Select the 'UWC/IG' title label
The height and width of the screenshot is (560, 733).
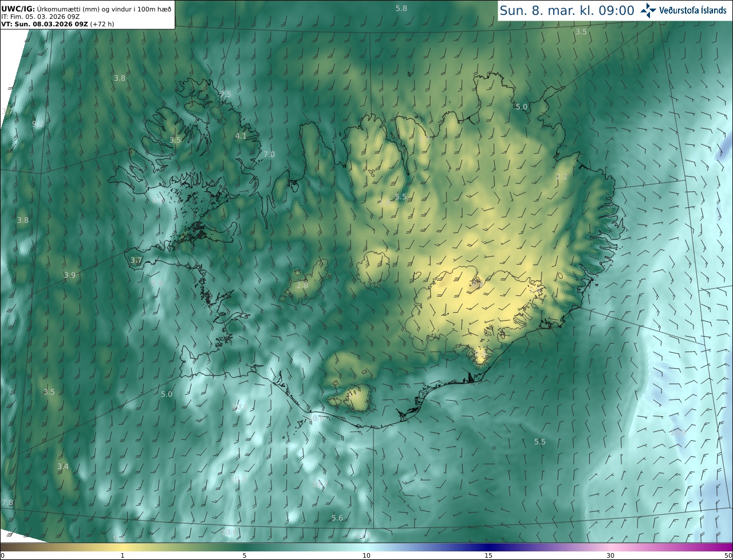(17, 9)
